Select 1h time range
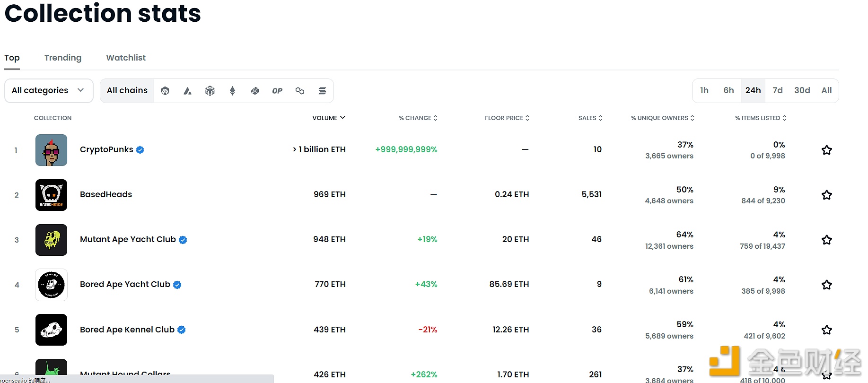This screenshot has width=868, height=383. click(704, 90)
